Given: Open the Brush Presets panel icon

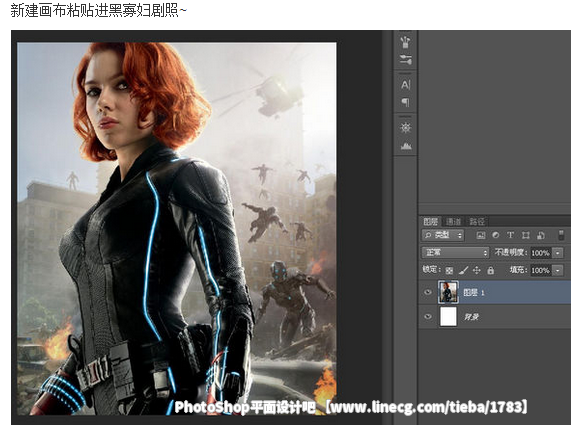Looking at the screenshot, I should 406,60.
